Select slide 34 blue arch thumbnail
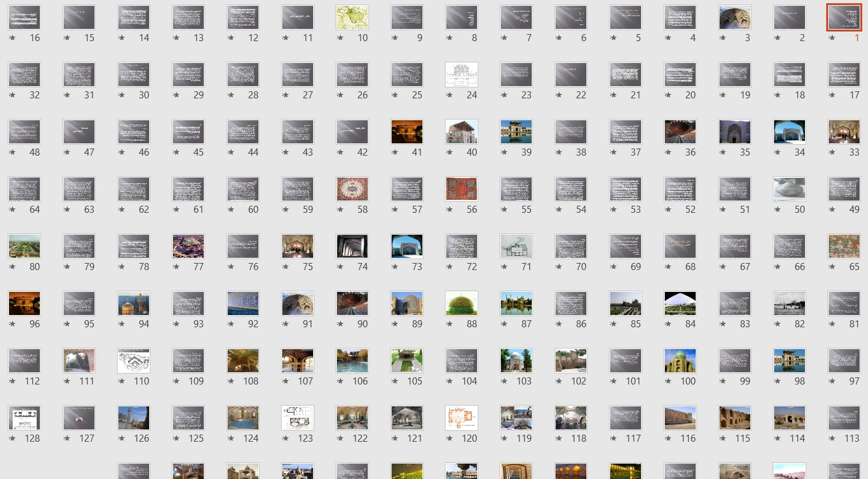 click(x=790, y=132)
